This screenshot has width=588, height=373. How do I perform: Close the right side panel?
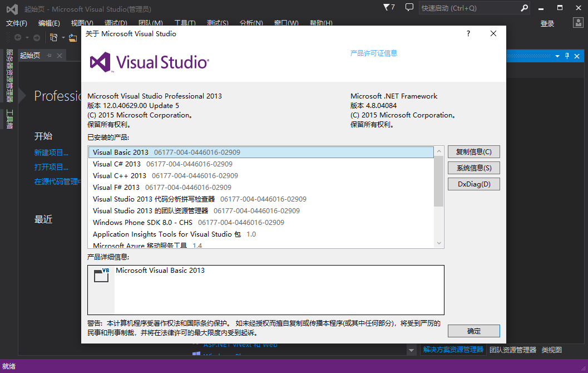pyautogui.click(x=577, y=56)
